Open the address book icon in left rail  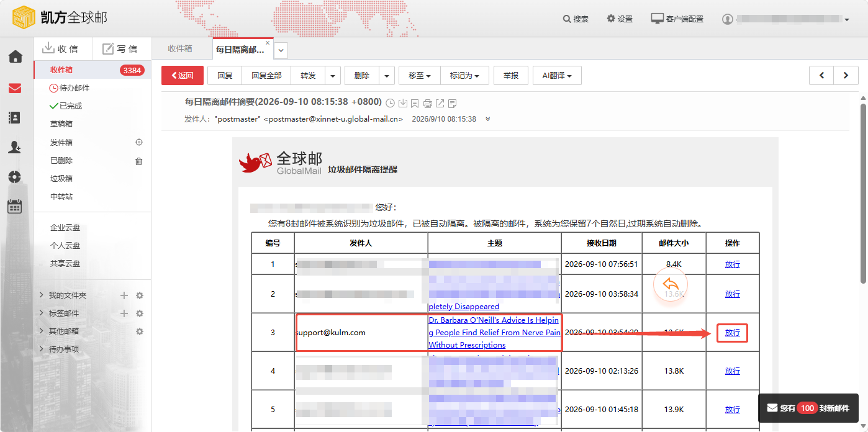tap(15, 117)
